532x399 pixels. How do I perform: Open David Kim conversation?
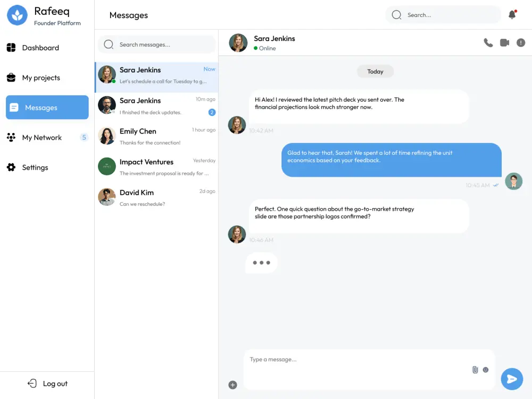click(156, 199)
